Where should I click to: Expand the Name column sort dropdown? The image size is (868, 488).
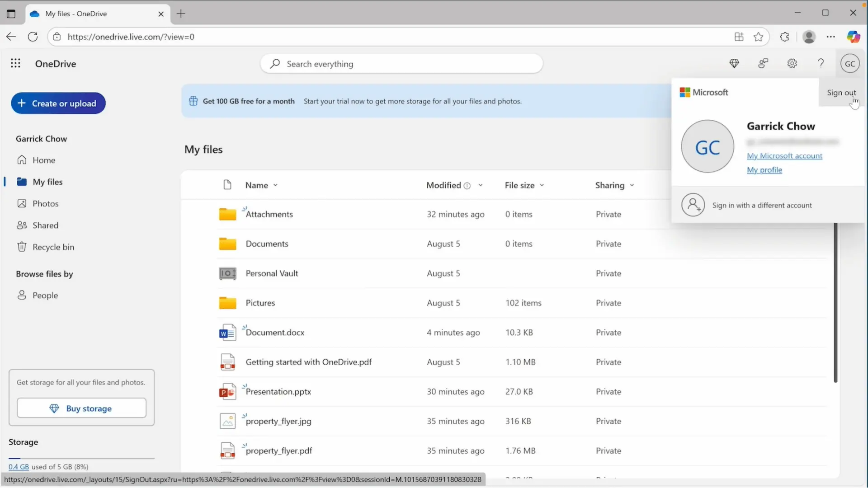click(x=275, y=185)
